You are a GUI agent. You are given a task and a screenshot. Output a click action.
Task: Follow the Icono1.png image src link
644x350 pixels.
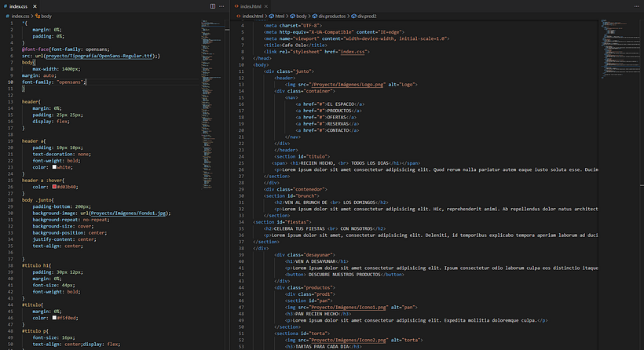(349, 308)
